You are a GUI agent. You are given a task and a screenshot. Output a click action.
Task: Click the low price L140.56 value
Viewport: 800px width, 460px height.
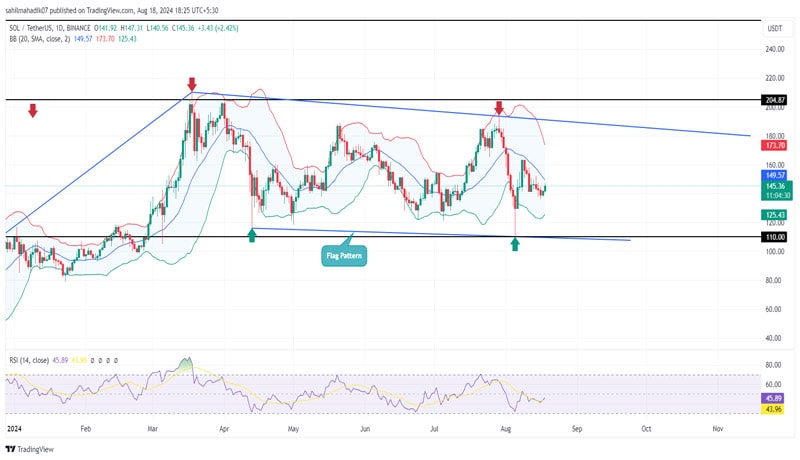(x=157, y=28)
